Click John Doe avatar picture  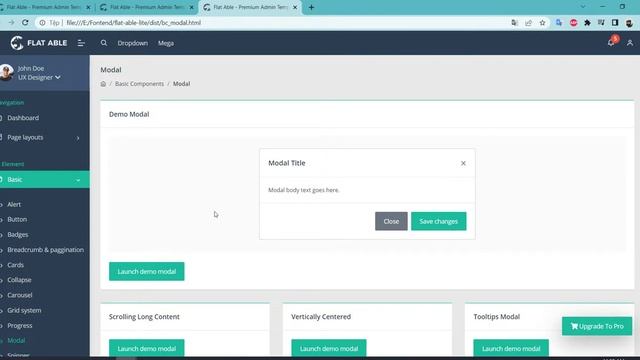(6, 72)
